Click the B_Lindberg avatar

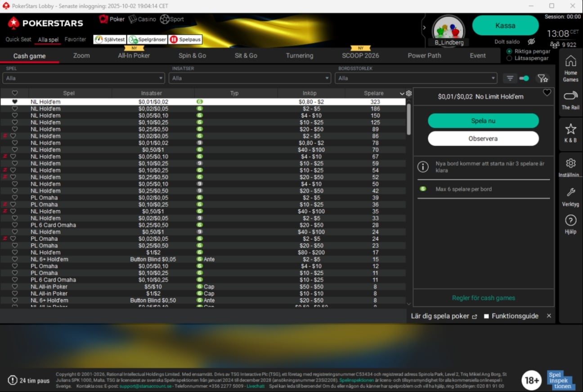[x=448, y=30]
